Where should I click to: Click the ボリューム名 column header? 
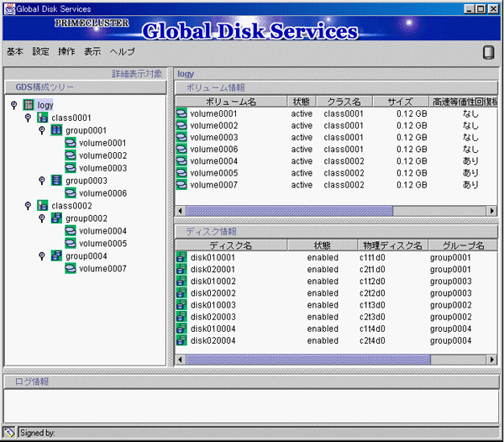[231, 102]
